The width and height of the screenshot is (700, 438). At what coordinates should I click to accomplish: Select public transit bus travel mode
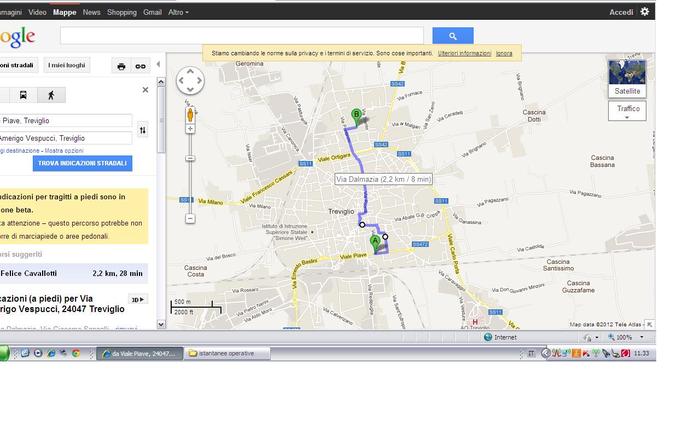coord(23,95)
